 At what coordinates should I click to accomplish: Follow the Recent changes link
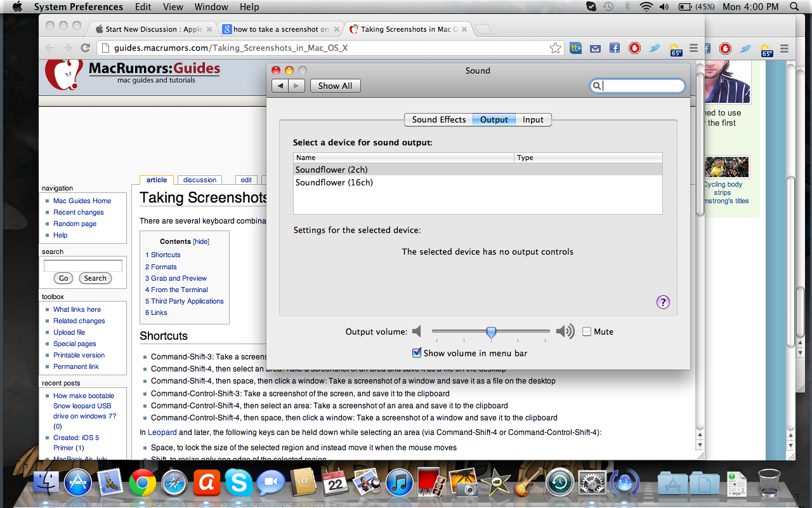(79, 213)
